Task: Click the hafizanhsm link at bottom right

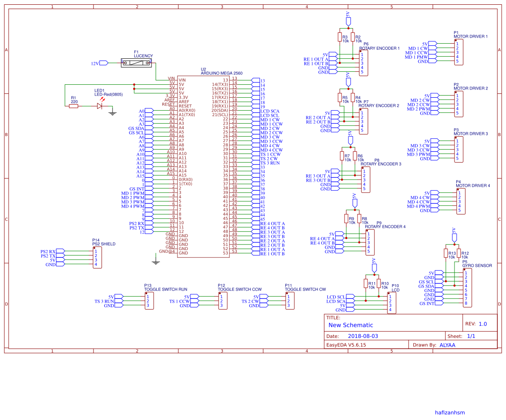Action: pos(450,412)
